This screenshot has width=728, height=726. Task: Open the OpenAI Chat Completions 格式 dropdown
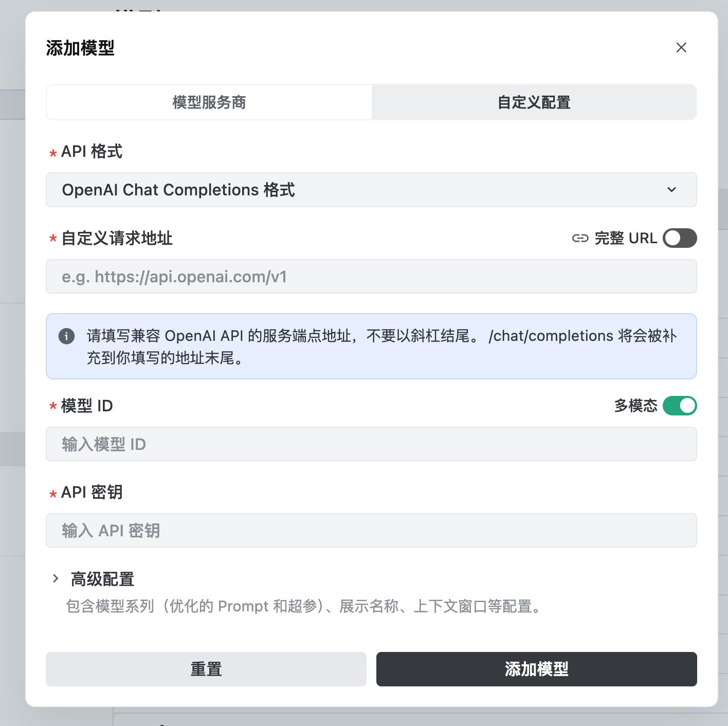coord(371,190)
